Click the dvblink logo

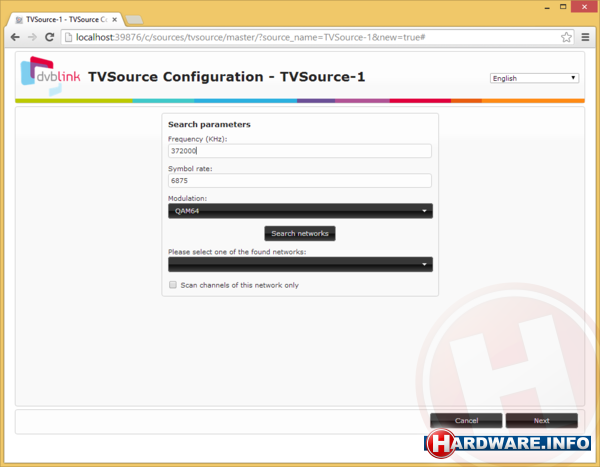[50, 76]
